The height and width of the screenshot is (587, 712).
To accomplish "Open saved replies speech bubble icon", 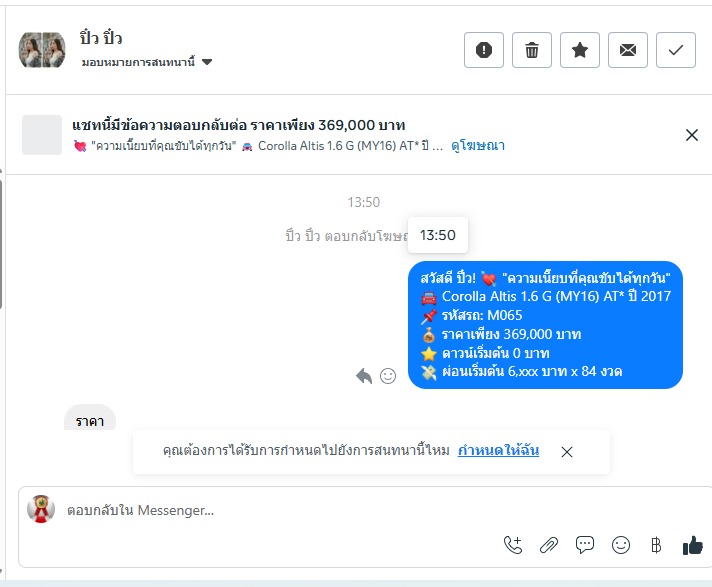I will (x=585, y=545).
